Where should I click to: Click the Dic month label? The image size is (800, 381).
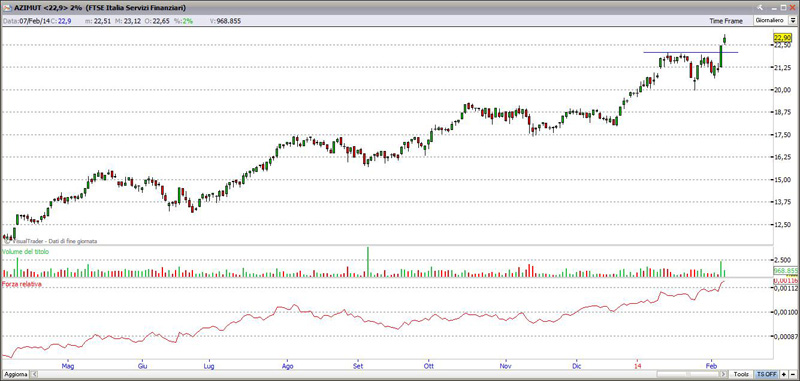[x=577, y=366]
